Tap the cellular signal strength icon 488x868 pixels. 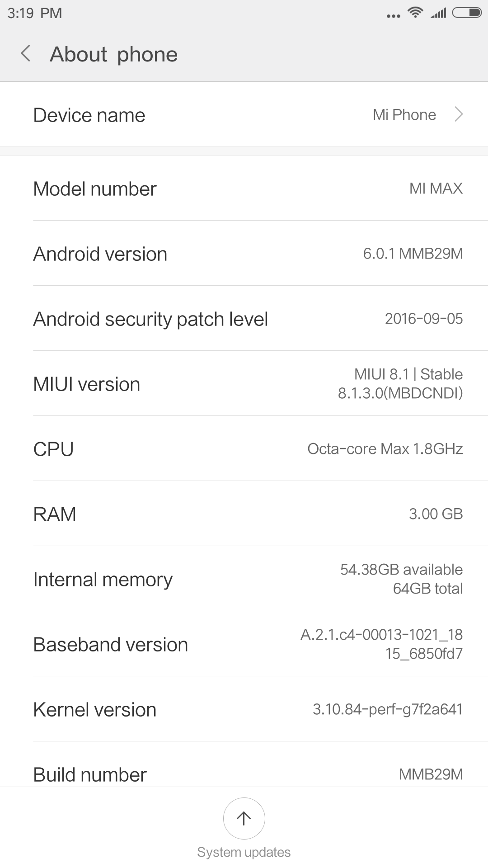pos(438,13)
